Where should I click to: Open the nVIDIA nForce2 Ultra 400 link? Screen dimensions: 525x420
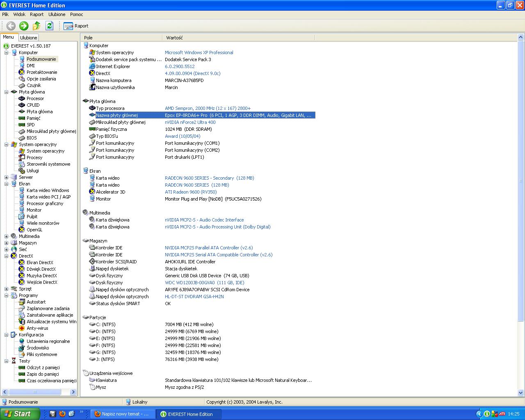(x=190, y=122)
